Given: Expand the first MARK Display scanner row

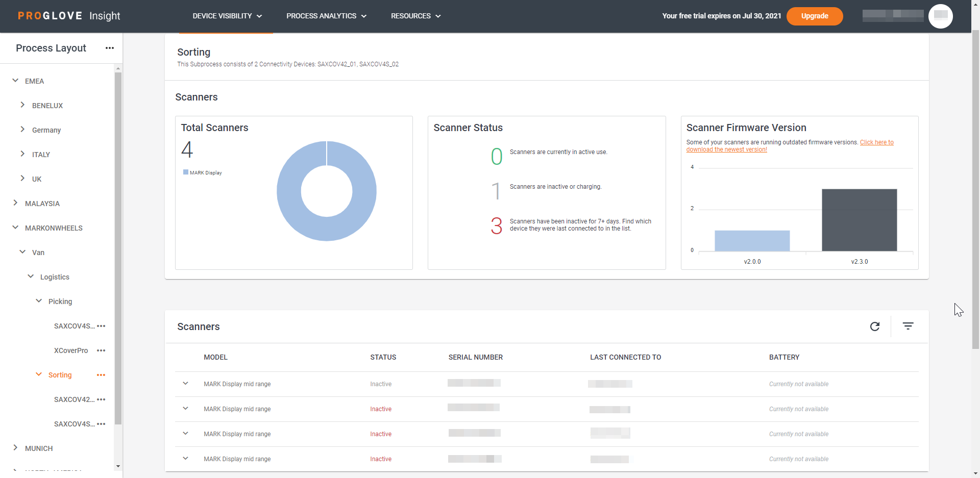Looking at the screenshot, I should (x=185, y=384).
